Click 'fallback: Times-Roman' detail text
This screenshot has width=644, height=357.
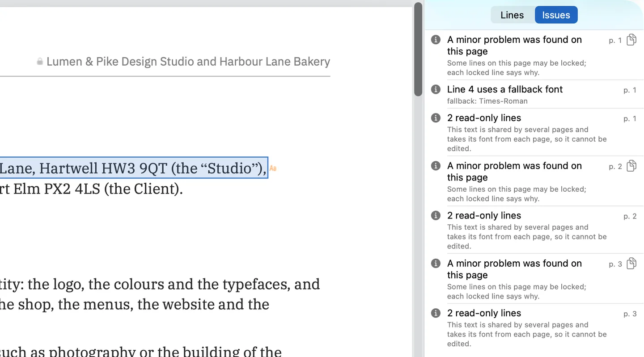point(487,101)
